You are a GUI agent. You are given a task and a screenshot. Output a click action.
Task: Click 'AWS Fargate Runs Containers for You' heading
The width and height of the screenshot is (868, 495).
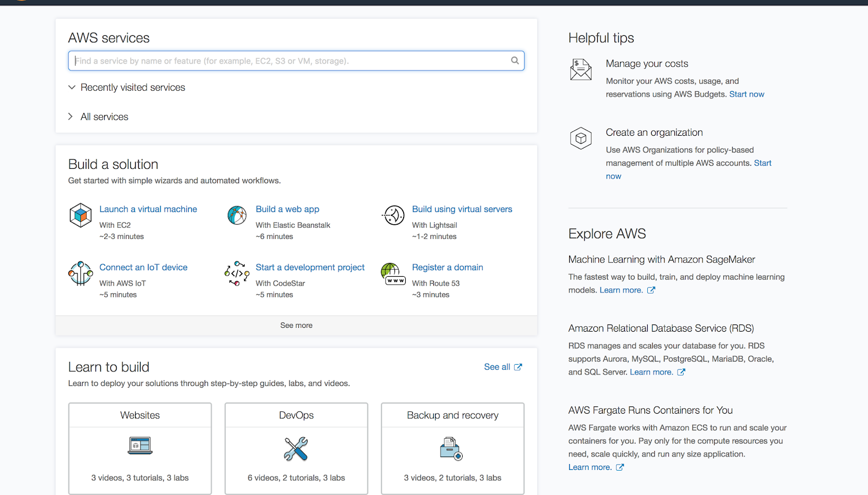[x=650, y=410]
